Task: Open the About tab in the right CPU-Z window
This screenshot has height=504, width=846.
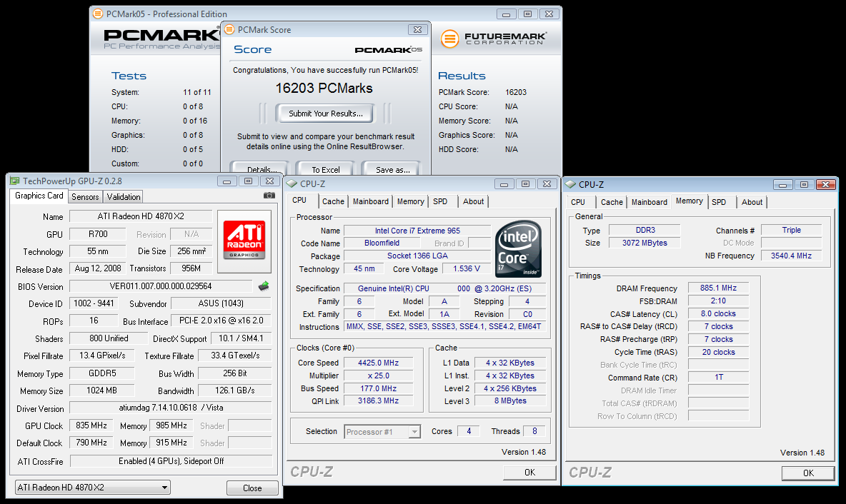Action: (752, 202)
